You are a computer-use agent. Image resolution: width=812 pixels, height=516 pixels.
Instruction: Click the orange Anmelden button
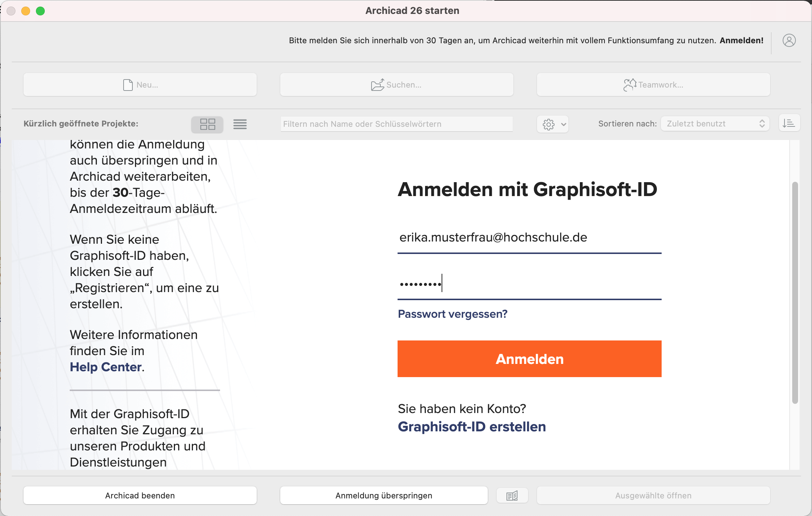point(529,359)
